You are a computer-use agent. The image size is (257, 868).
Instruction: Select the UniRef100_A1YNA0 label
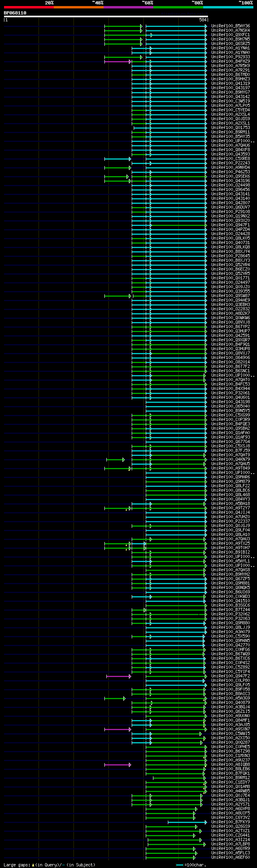coord(230,52)
